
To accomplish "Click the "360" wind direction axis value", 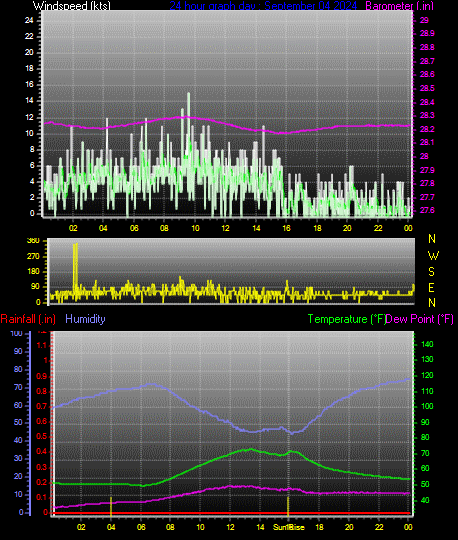I will pos(33,241).
